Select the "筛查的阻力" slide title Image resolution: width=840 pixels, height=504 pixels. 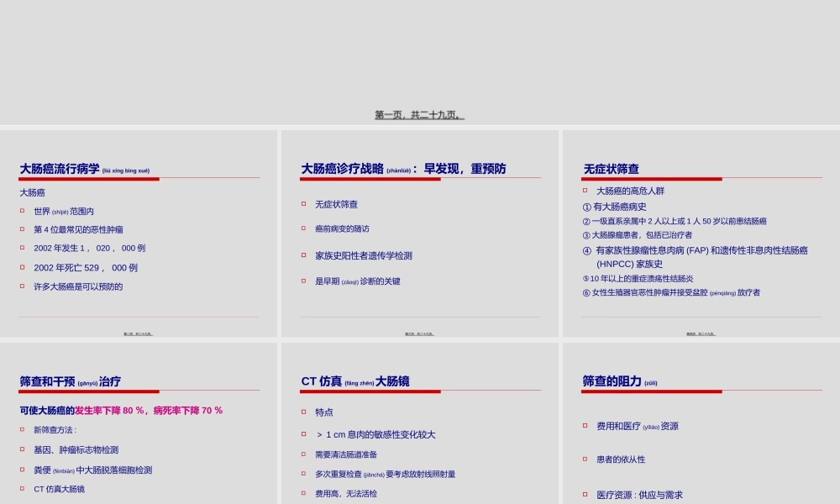pyautogui.click(x=611, y=381)
